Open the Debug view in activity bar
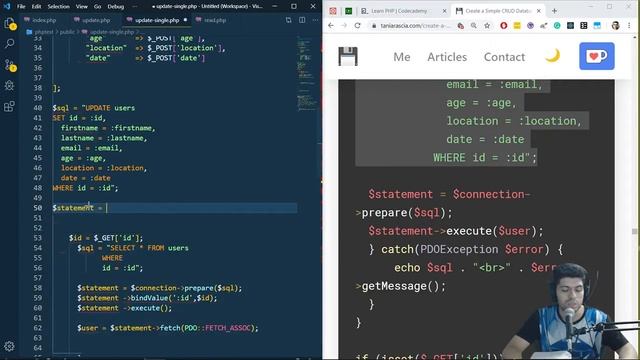 coord(9,85)
